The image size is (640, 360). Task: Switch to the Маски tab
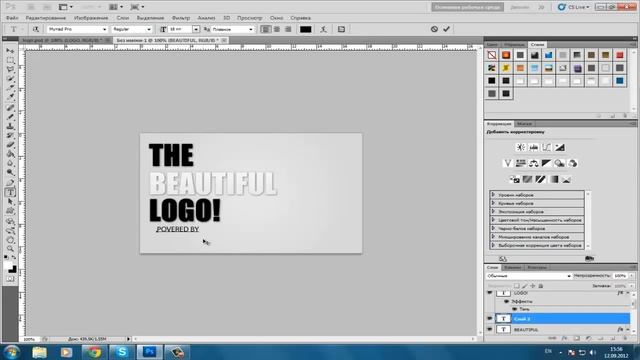(524, 124)
